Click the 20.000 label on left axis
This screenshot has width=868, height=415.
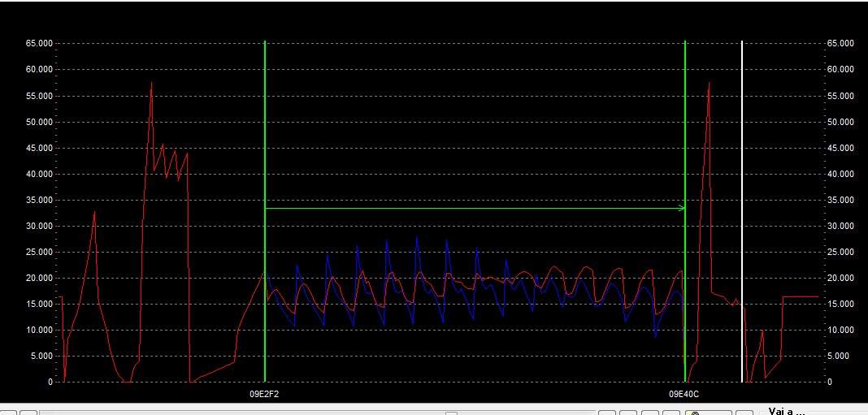39,279
